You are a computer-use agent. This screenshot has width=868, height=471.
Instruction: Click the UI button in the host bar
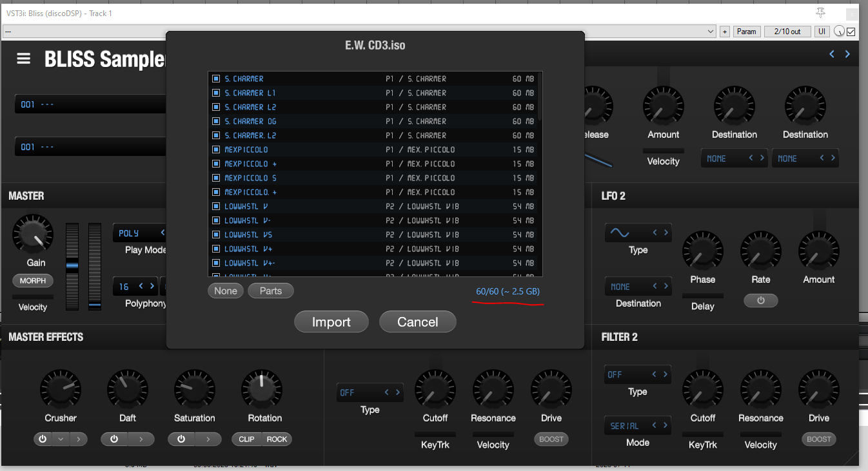point(822,32)
